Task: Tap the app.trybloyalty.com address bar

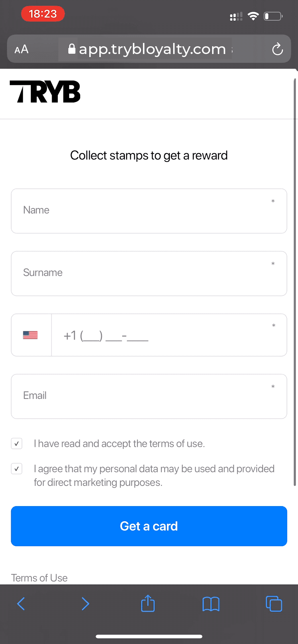Action: pos(153,49)
